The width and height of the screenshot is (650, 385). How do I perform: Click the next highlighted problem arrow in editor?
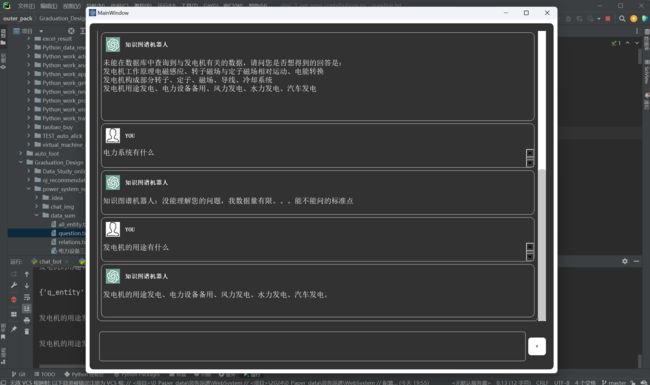(637, 43)
